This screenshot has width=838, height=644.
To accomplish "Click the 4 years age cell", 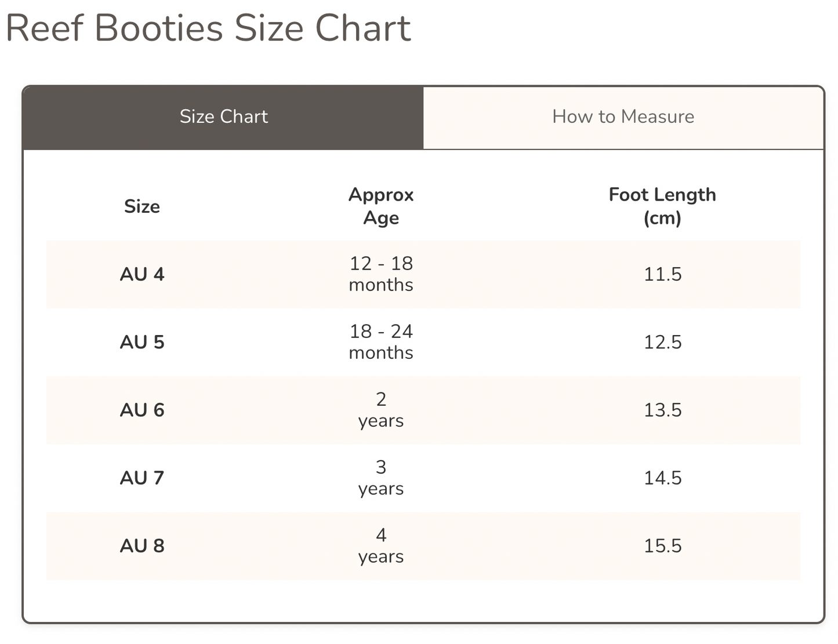I will [x=380, y=545].
